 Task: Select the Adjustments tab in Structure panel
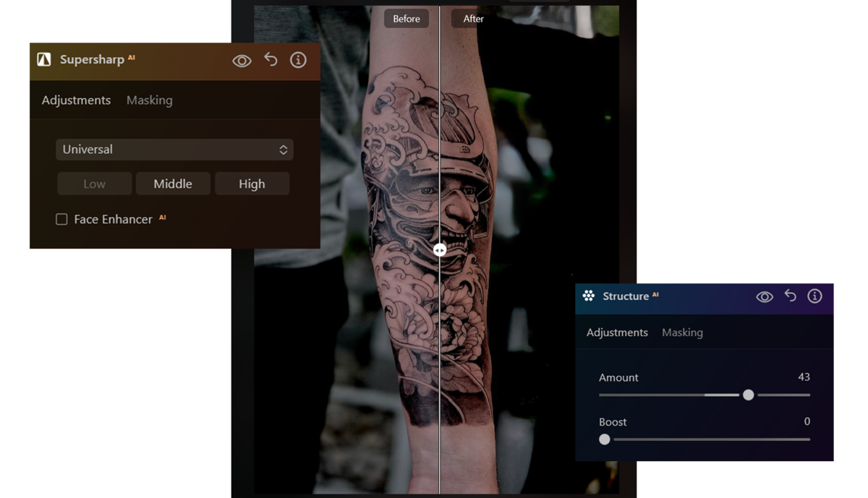click(x=616, y=332)
